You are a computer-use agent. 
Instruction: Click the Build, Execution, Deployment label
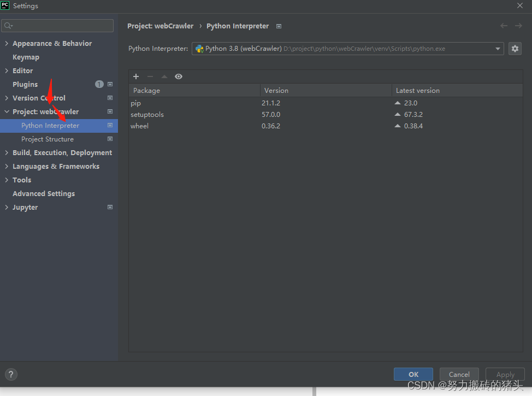pos(62,153)
